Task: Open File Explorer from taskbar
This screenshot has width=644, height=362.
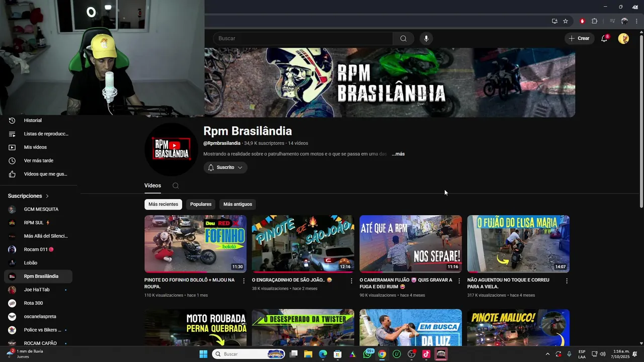Action: pyautogui.click(x=308, y=354)
